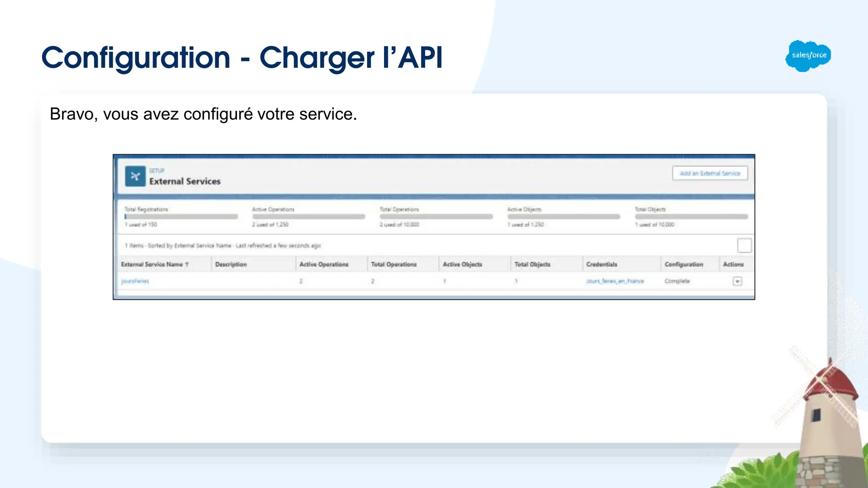Click the '2 used of 1,250' text
The width and height of the screenshot is (868, 488).
click(270, 225)
